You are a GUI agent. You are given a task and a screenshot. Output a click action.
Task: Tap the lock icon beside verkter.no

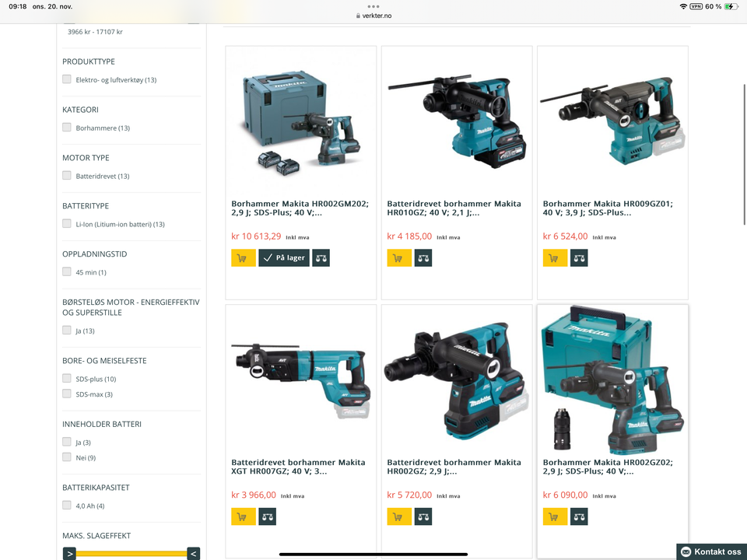358,16
